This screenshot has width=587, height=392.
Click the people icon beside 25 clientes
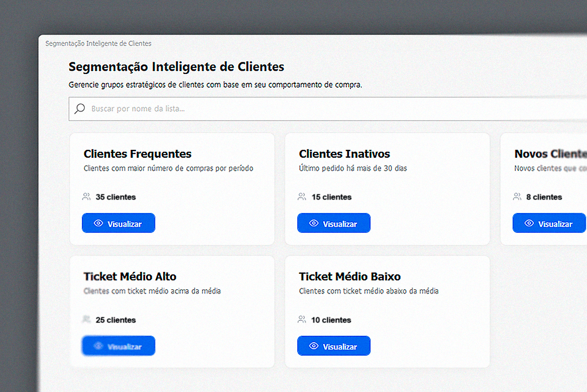86,319
